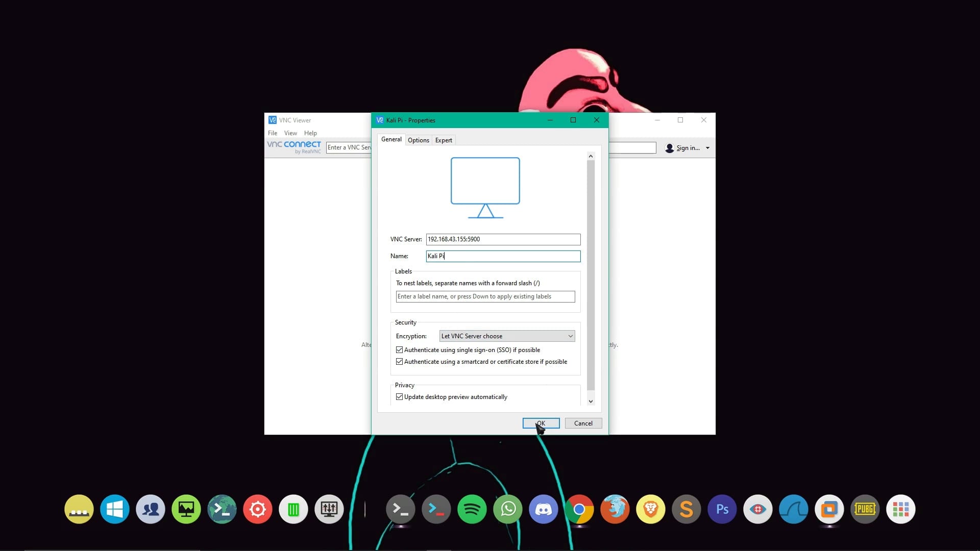Launch Google Chrome from the dock
The image size is (980, 551).
tap(579, 509)
